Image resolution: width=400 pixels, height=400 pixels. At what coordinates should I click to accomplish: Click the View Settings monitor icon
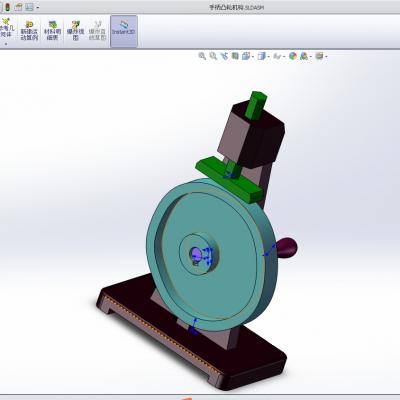point(319,56)
